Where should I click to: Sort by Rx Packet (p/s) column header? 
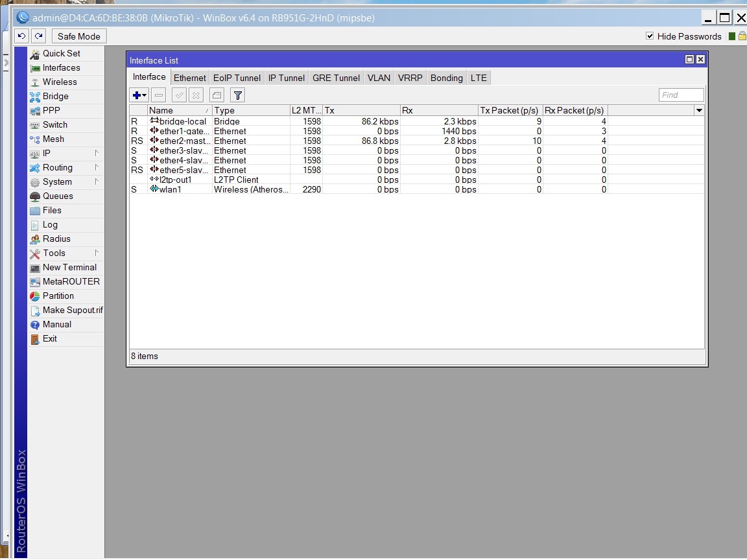575,110
